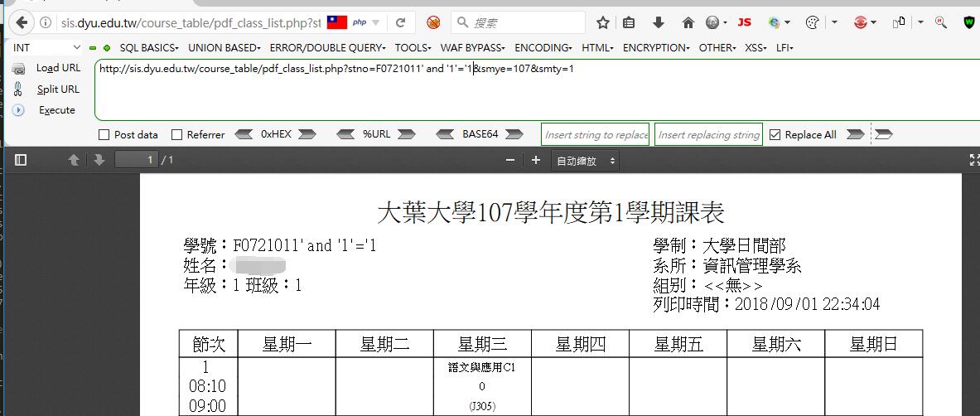
Task: Go to next PDF page
Action: click(99, 160)
